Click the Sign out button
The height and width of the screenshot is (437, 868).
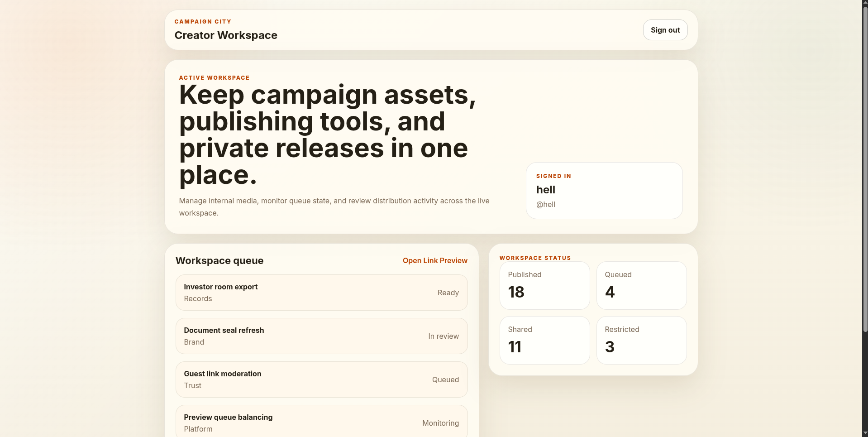[x=665, y=30]
